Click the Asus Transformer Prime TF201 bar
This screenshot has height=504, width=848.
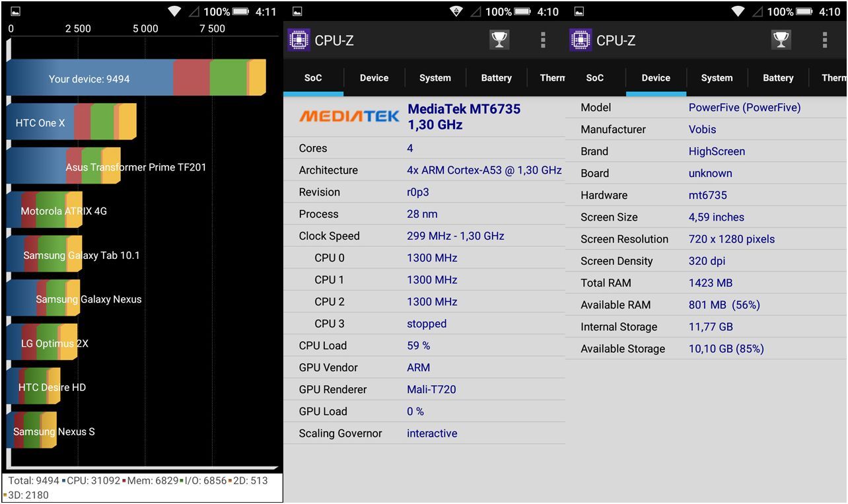63,166
